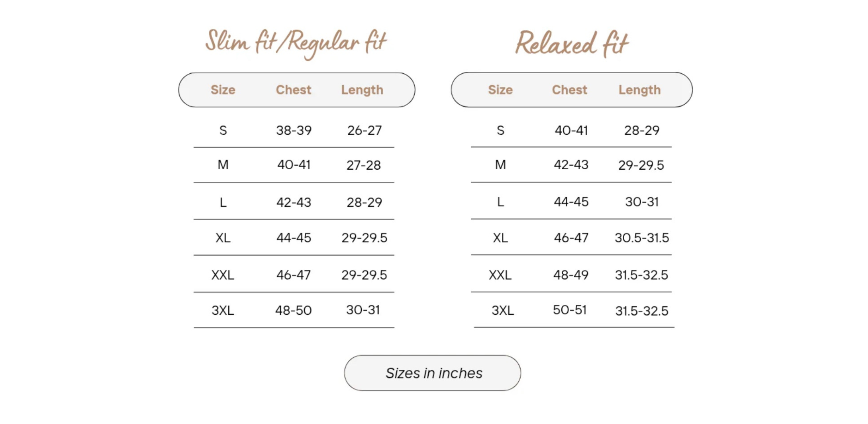Click the "Relaxed fit" script heading

point(571,44)
